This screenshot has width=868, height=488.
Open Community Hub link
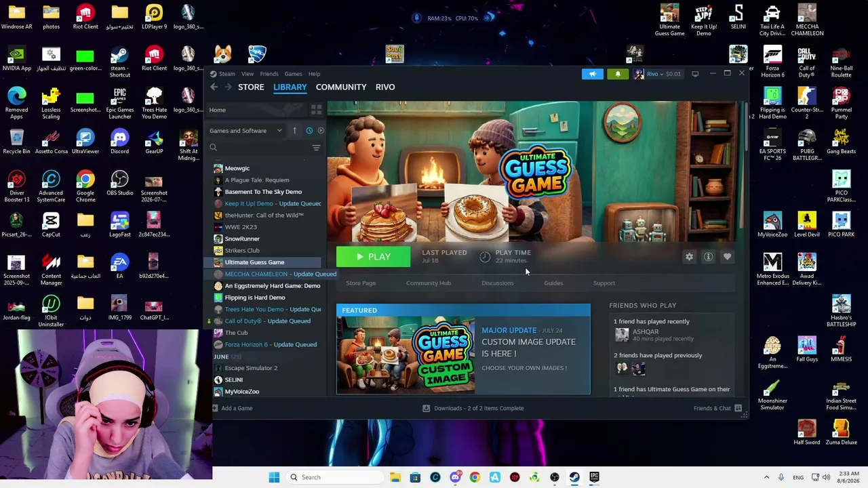(429, 283)
